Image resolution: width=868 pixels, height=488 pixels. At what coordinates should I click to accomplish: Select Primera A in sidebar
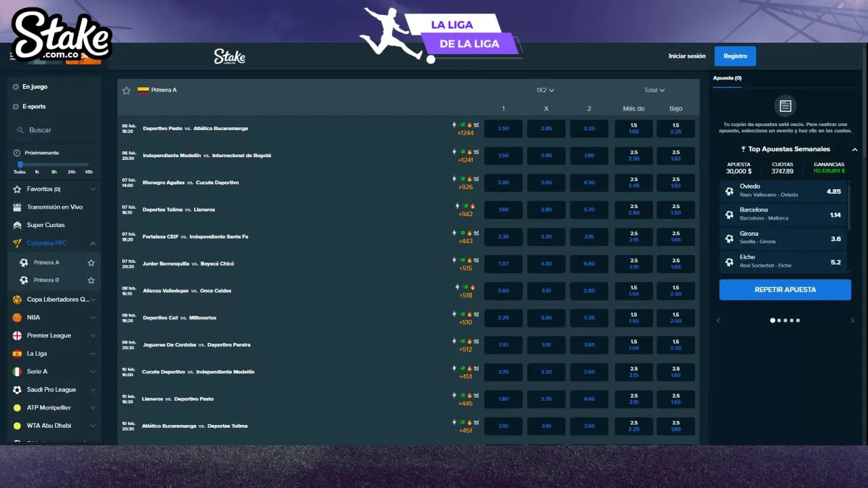(x=46, y=262)
